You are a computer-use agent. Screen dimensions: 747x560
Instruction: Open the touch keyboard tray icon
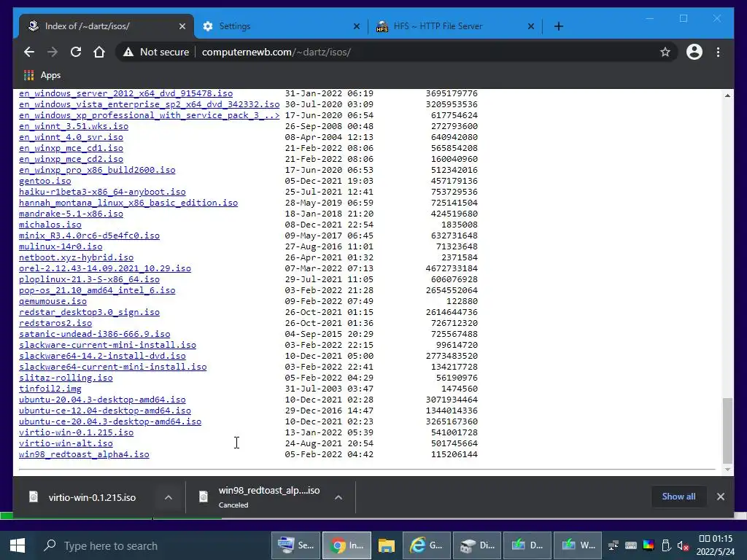[x=631, y=545]
